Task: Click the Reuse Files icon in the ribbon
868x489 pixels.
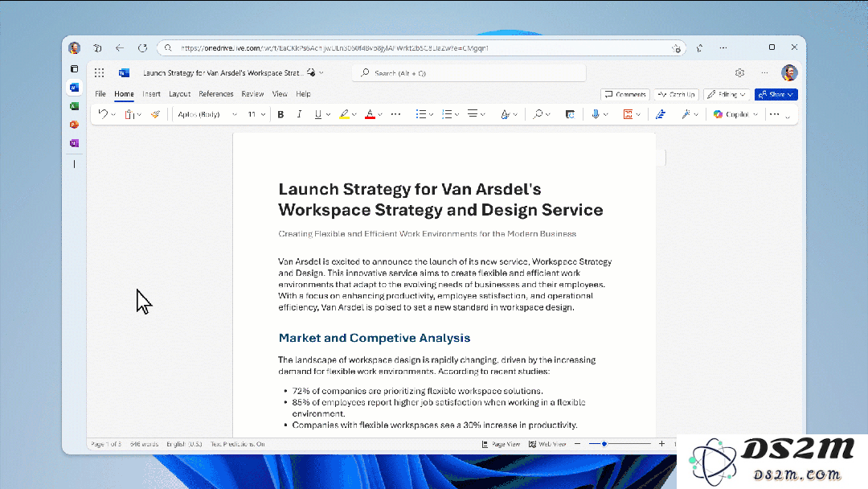Action: coord(570,114)
